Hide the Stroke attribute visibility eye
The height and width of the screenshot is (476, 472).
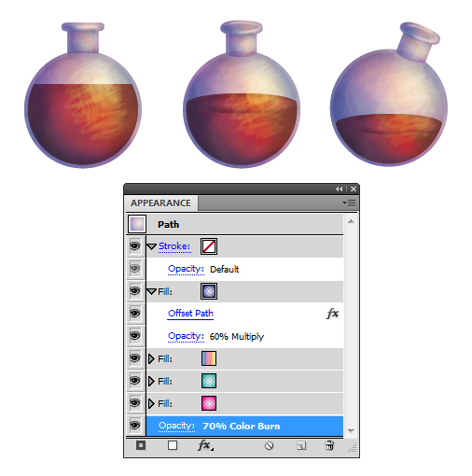(x=135, y=246)
